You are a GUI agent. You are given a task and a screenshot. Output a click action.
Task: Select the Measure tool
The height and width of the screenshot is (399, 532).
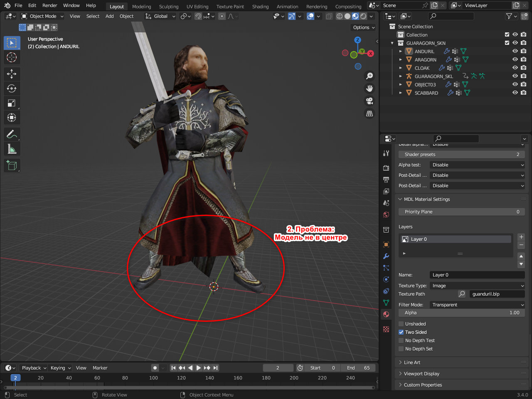click(x=12, y=149)
